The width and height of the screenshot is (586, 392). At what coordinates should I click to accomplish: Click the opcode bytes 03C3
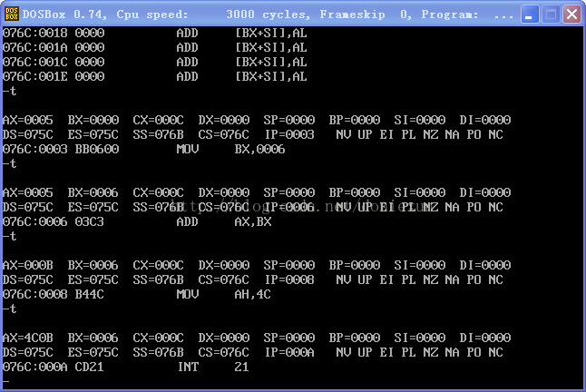pos(89,221)
